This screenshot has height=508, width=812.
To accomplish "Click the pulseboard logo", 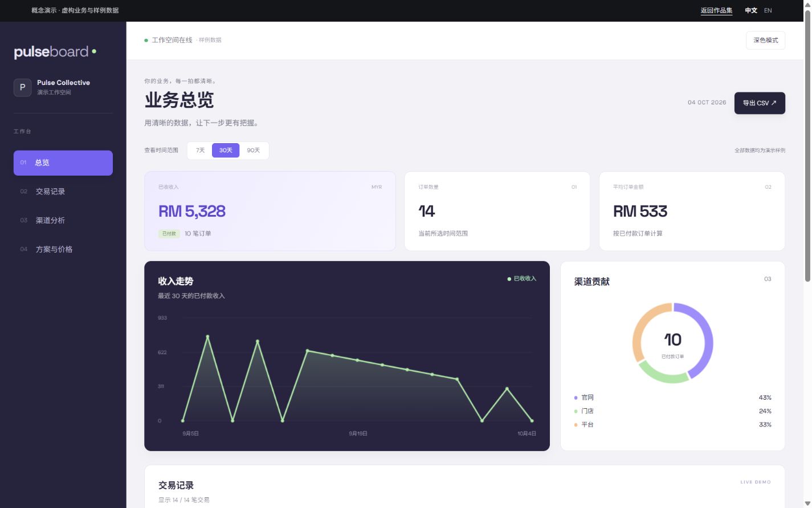I will tap(55, 52).
